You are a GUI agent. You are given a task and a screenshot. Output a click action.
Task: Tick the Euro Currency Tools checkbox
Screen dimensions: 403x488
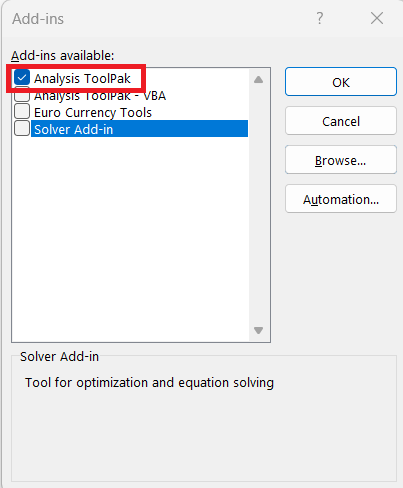click(x=22, y=111)
